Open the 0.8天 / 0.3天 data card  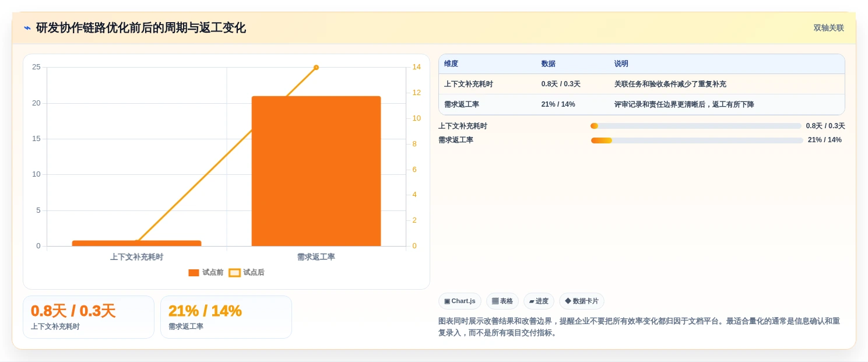click(x=89, y=317)
